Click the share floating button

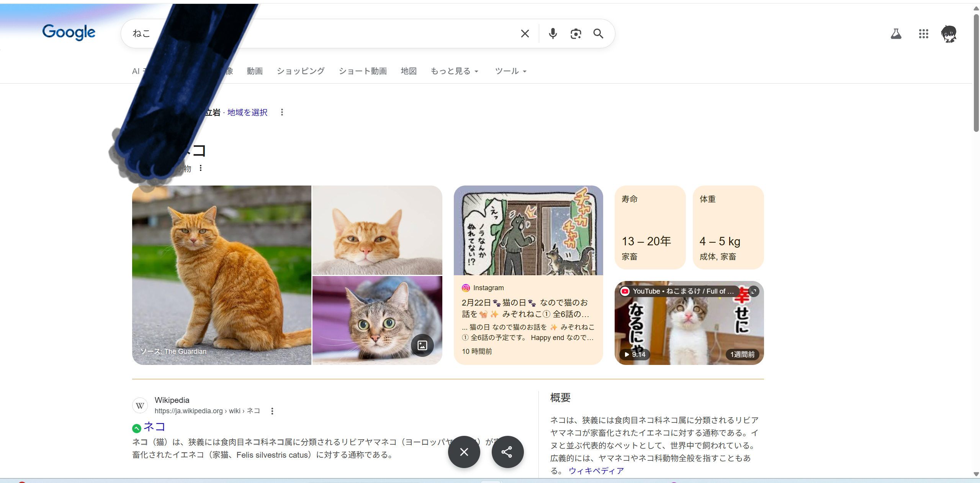pos(507,452)
